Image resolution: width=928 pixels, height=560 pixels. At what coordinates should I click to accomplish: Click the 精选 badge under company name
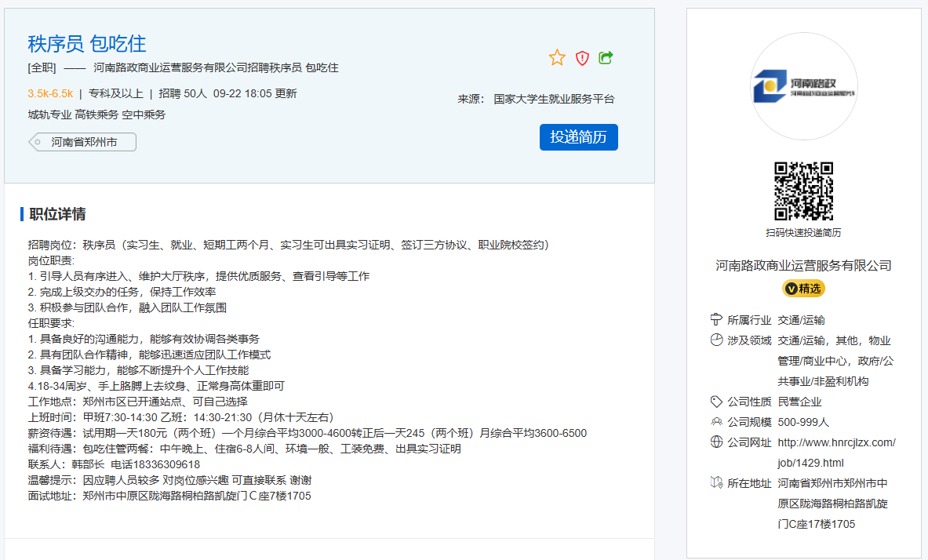tap(803, 289)
